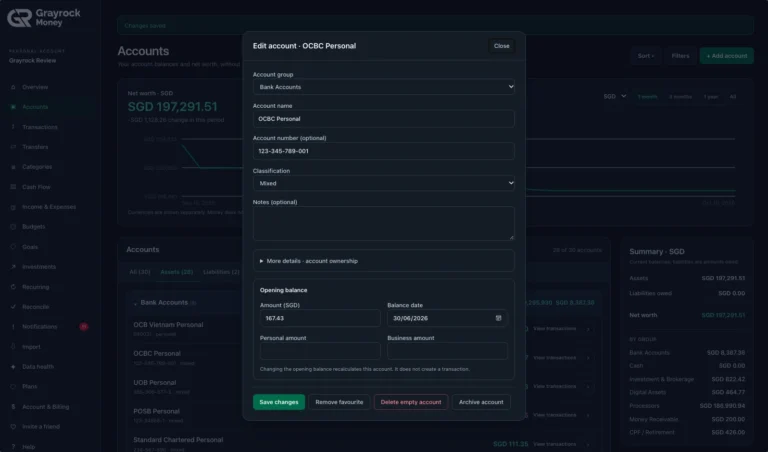
Task: Click the Accounts sidebar icon
Action: [x=13, y=107]
